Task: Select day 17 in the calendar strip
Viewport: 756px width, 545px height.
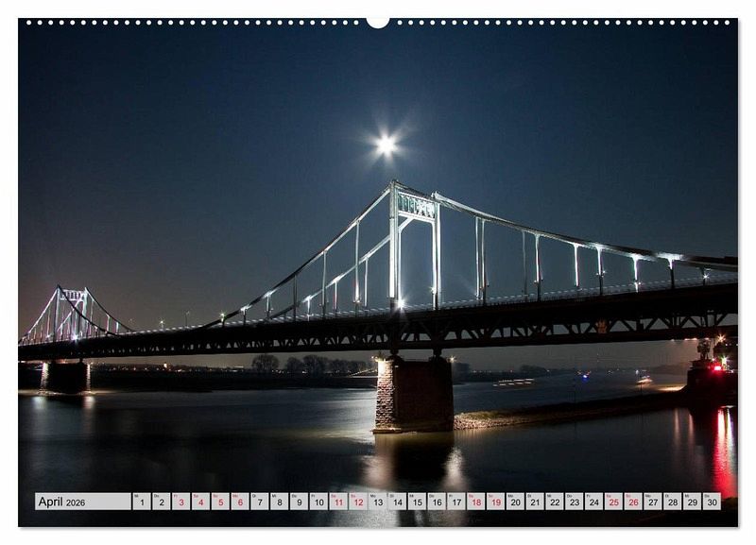Action: coord(455,502)
